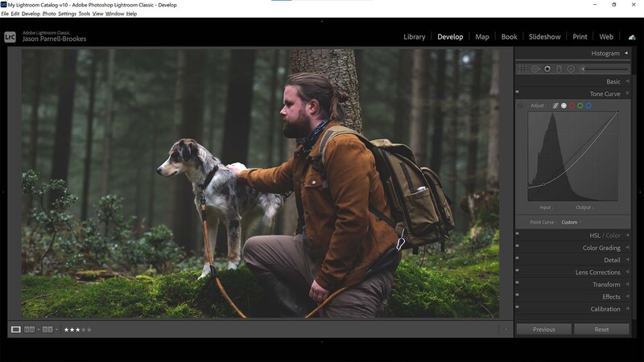
Task: Open the Point Curve Custom dropdown
Action: (570, 222)
